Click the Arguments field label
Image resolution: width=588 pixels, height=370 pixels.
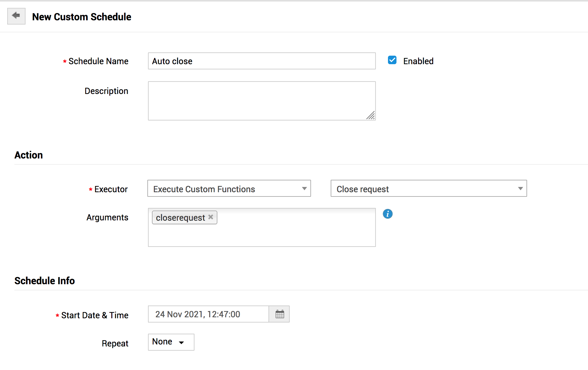pyautogui.click(x=107, y=217)
